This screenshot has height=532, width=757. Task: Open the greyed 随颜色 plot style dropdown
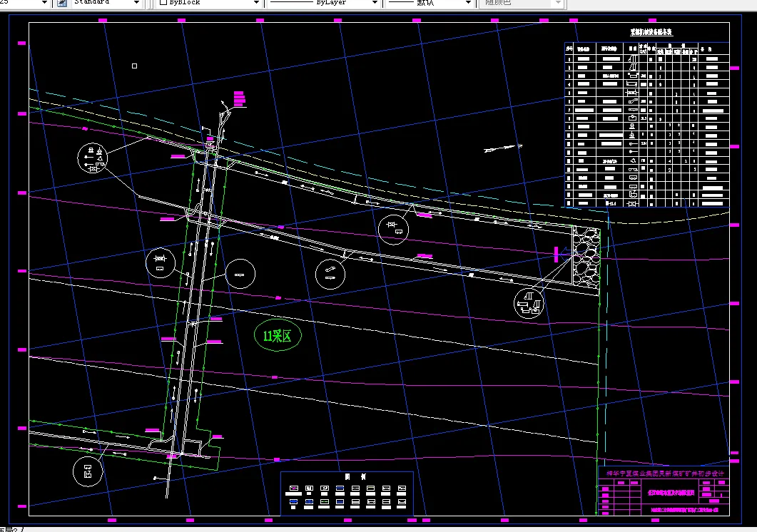pyautogui.click(x=558, y=2)
